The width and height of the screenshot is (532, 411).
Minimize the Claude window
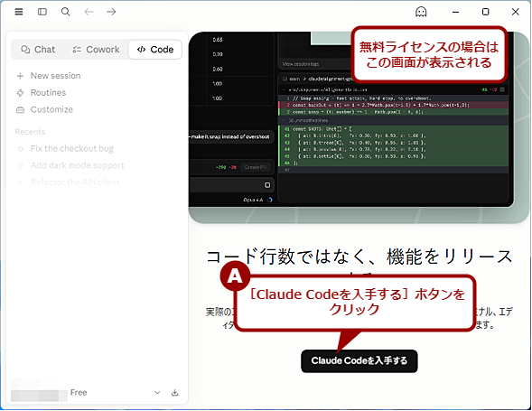pyautogui.click(x=455, y=12)
